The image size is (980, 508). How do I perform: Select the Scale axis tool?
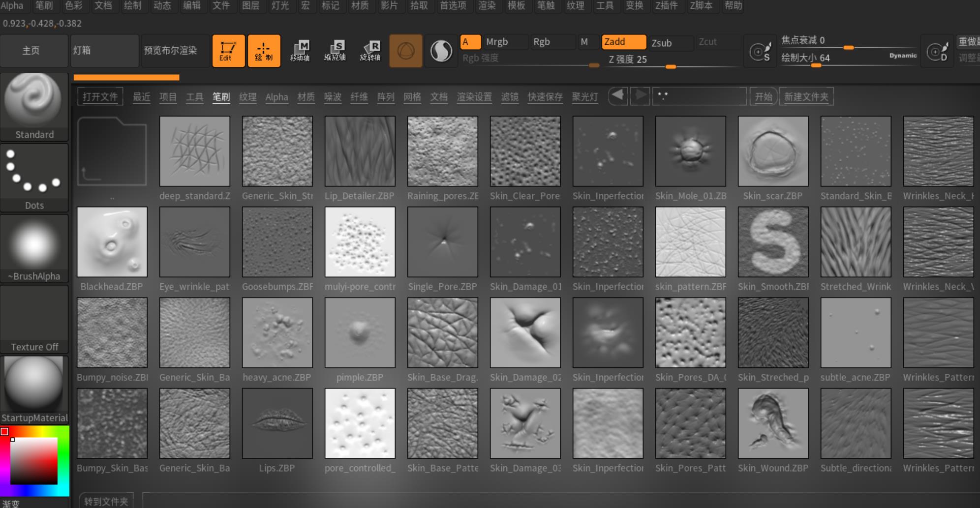(x=335, y=51)
